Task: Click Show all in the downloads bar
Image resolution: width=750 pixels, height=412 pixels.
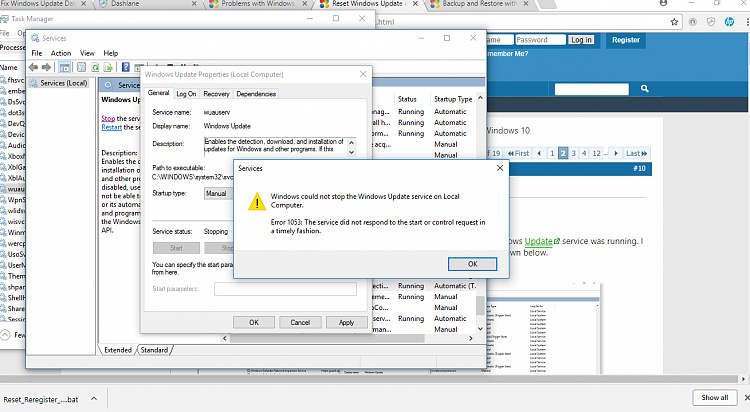Action: point(715,398)
